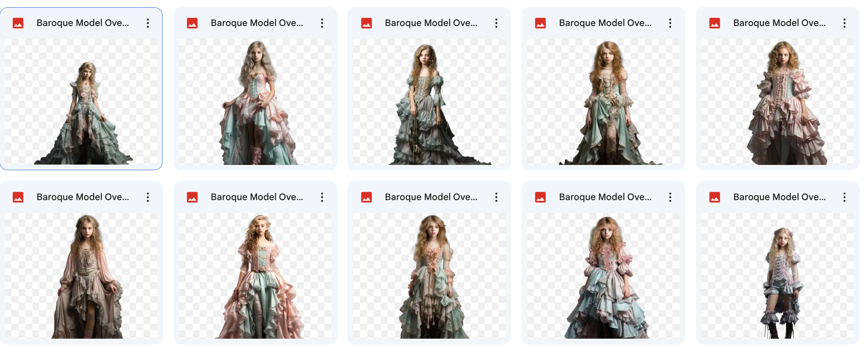This screenshot has width=868, height=346.
Task: Open the three-dot menu on the last top-row file
Action: [844, 23]
